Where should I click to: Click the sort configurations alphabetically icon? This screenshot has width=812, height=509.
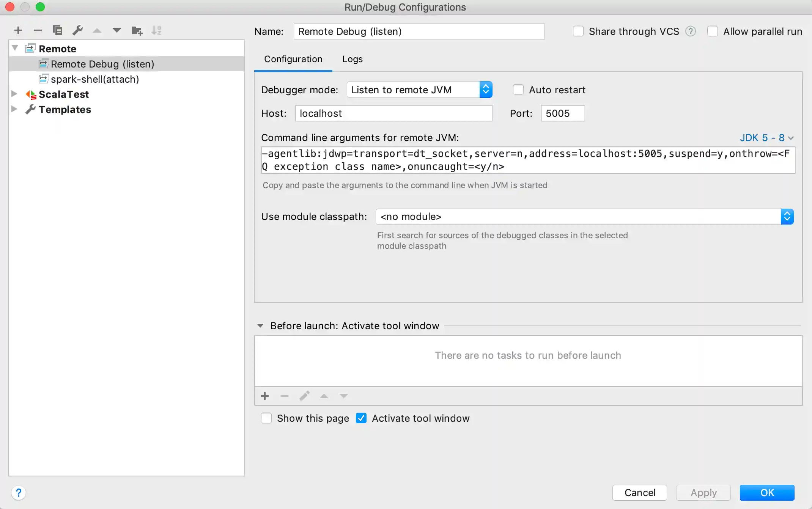pyautogui.click(x=156, y=30)
